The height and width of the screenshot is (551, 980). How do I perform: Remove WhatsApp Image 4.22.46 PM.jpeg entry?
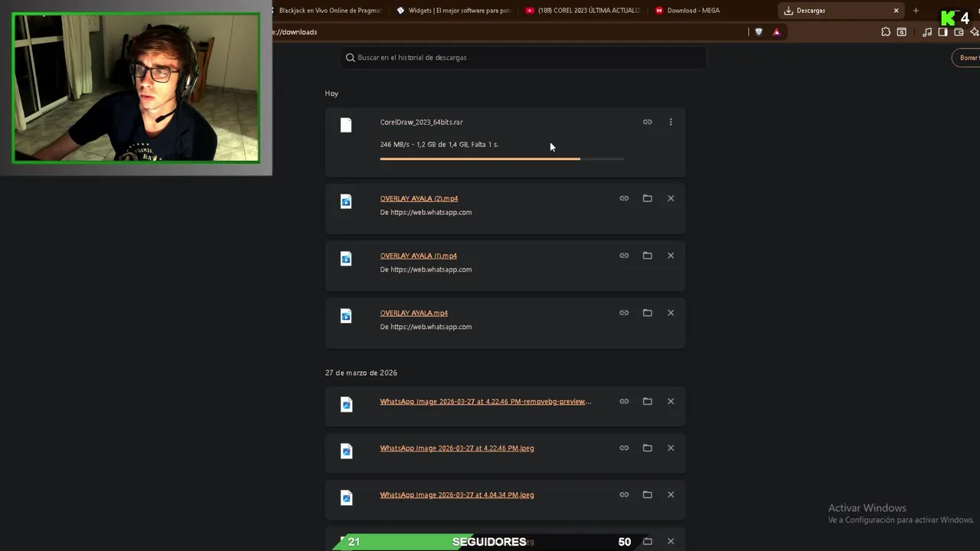point(671,448)
